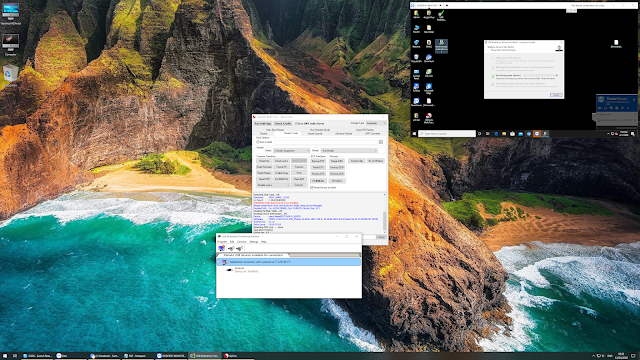This screenshot has height=360, width=640.
Task: Open the Help menu in USB Redirector
Action: pos(263,242)
